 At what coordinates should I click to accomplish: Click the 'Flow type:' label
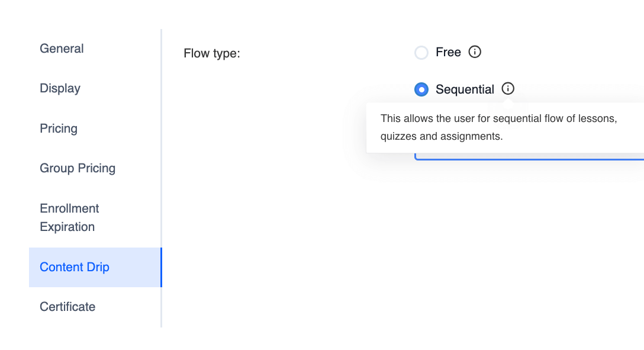pyautogui.click(x=212, y=53)
